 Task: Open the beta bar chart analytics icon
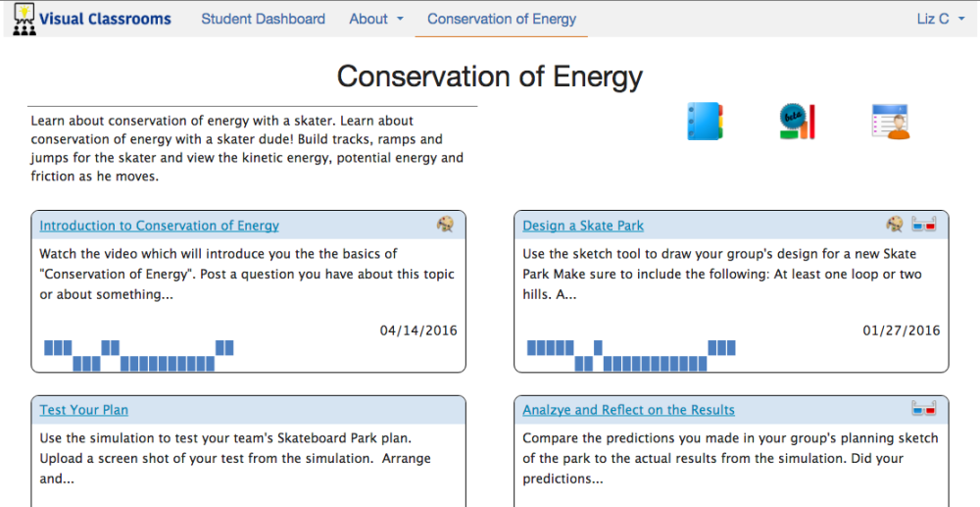click(x=798, y=122)
